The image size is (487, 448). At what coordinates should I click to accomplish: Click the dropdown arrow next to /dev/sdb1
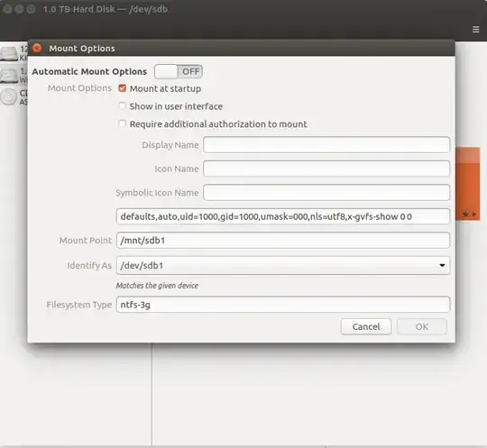pos(442,265)
